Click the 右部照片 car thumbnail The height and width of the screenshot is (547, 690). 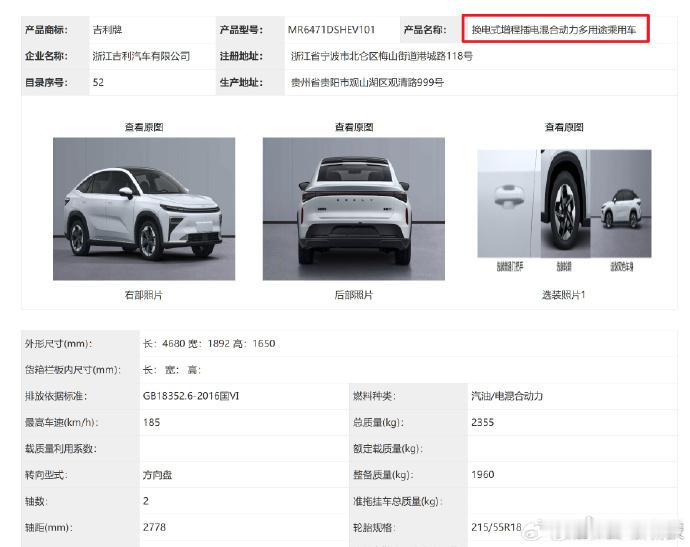pos(144,209)
